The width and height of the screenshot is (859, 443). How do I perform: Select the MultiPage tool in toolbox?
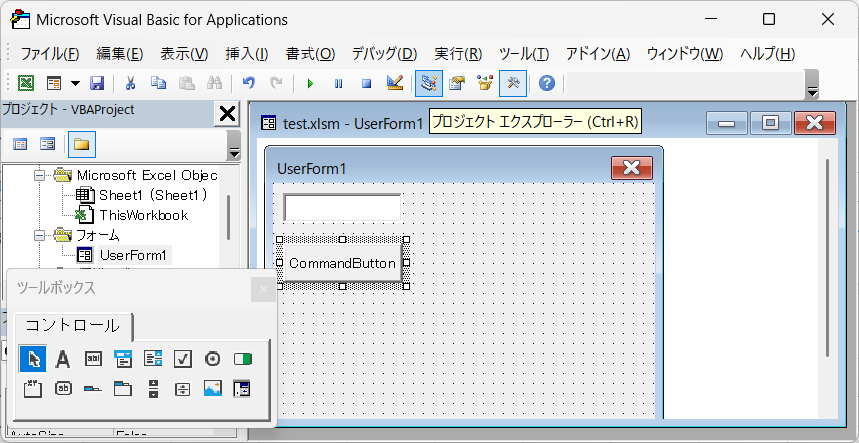(x=123, y=389)
